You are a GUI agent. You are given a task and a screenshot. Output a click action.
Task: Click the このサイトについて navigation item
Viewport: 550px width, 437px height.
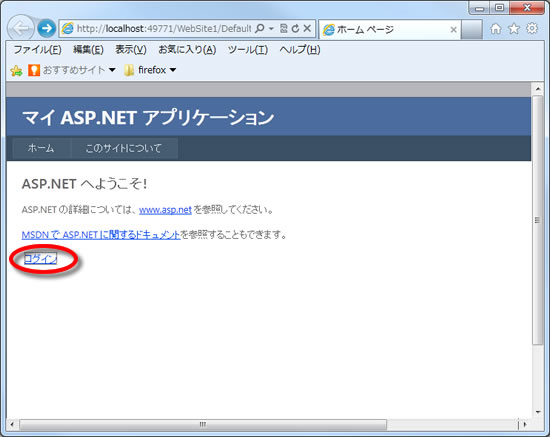[123, 148]
